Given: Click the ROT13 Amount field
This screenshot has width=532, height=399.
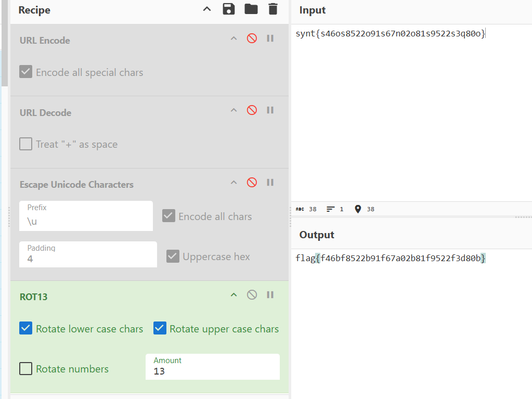Looking at the screenshot, I should [212, 371].
